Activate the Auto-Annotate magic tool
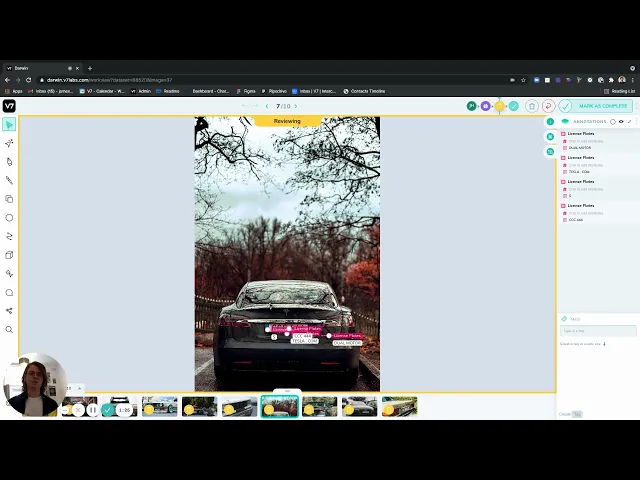Image resolution: width=640 pixels, height=480 pixels. click(x=9, y=143)
